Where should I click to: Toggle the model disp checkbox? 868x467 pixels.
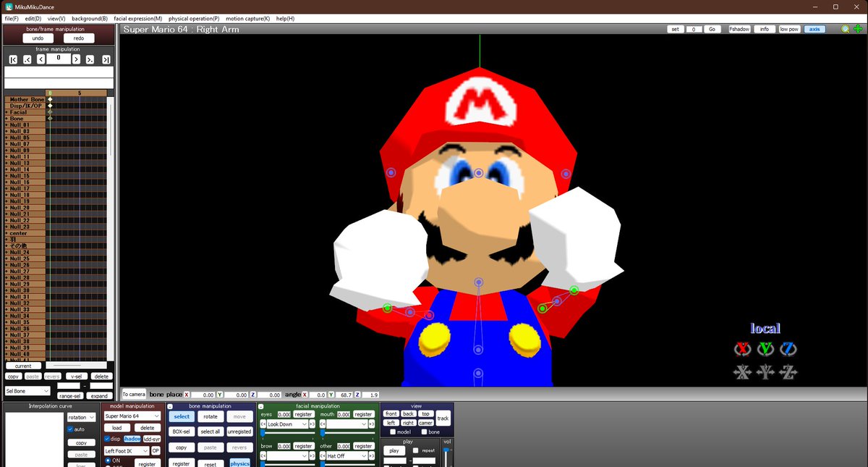[107, 439]
